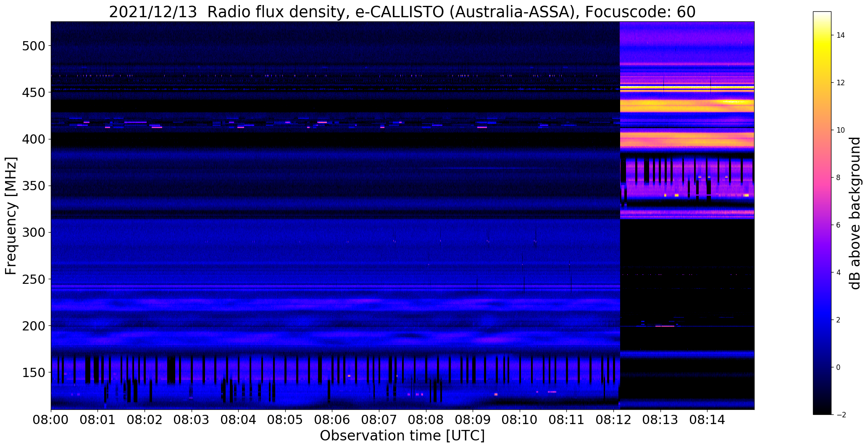Click the 08:05 time tick label
868x448 pixels.
(x=285, y=419)
